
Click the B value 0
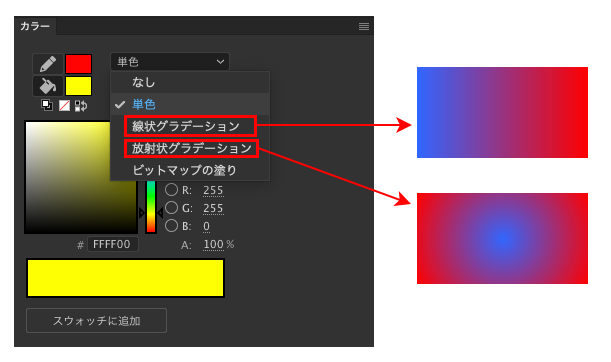pyautogui.click(x=206, y=226)
